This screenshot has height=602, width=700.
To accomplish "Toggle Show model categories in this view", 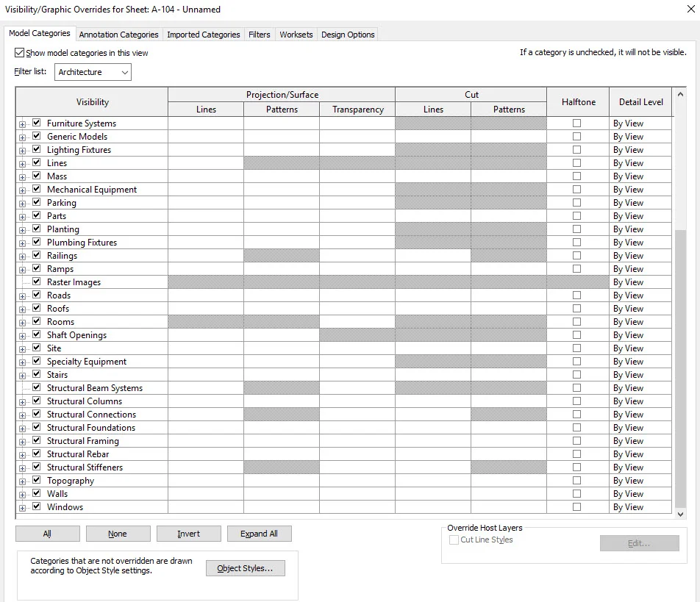I will (x=19, y=53).
